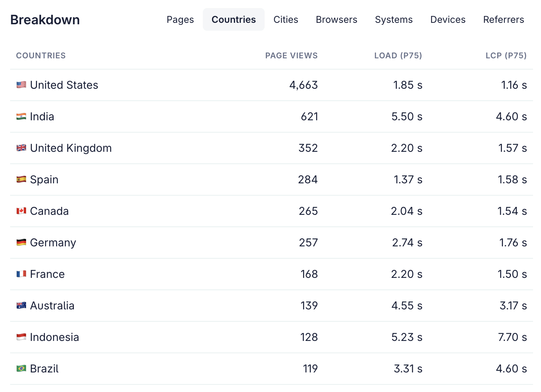Screen dimensions: 541x392
Task: Click the Indonesia flag icon
Action: click(x=21, y=337)
